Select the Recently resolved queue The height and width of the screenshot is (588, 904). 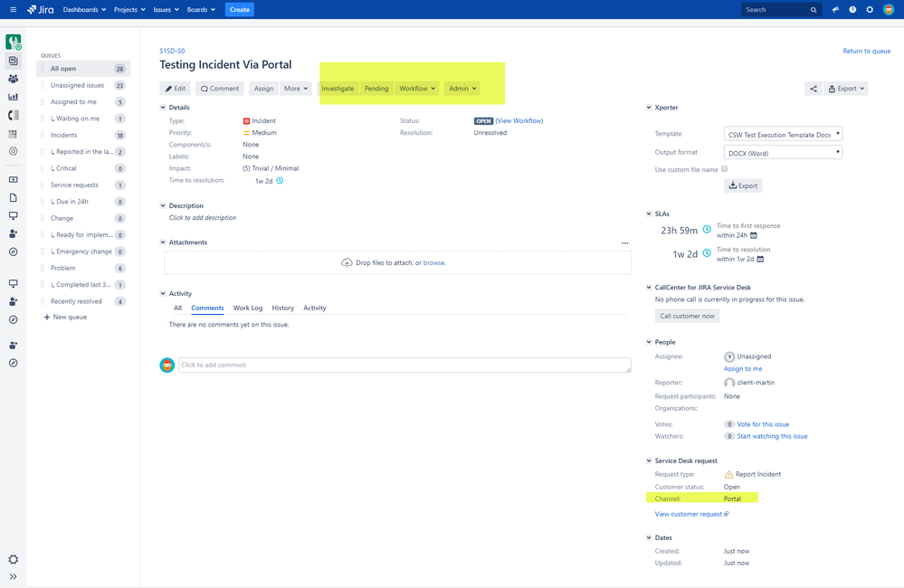83,301
